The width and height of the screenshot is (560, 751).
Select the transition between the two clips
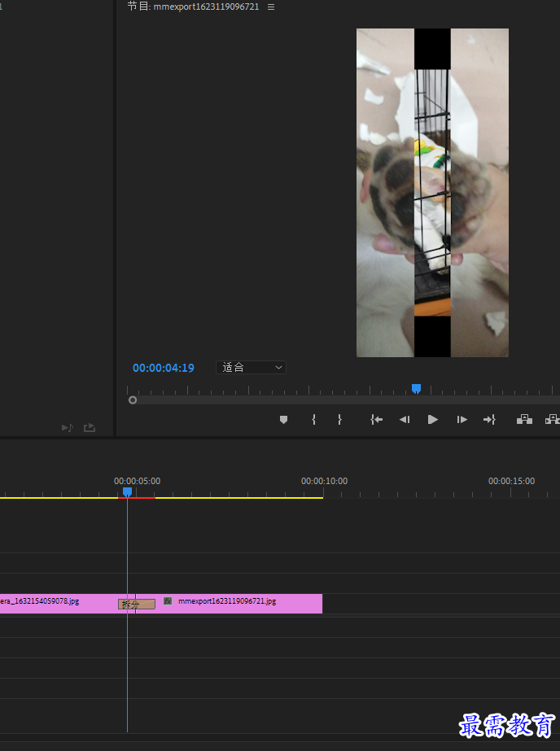137,605
